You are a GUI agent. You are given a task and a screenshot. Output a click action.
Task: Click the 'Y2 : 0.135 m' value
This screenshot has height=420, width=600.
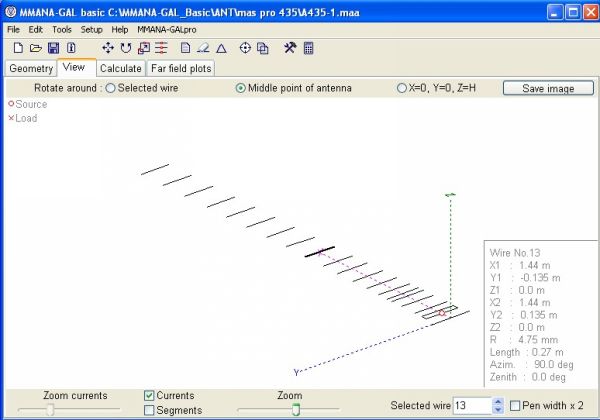(523, 315)
